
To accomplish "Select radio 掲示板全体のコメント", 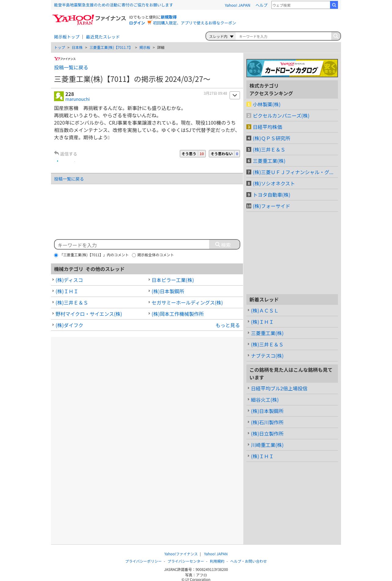I will 134,255.
